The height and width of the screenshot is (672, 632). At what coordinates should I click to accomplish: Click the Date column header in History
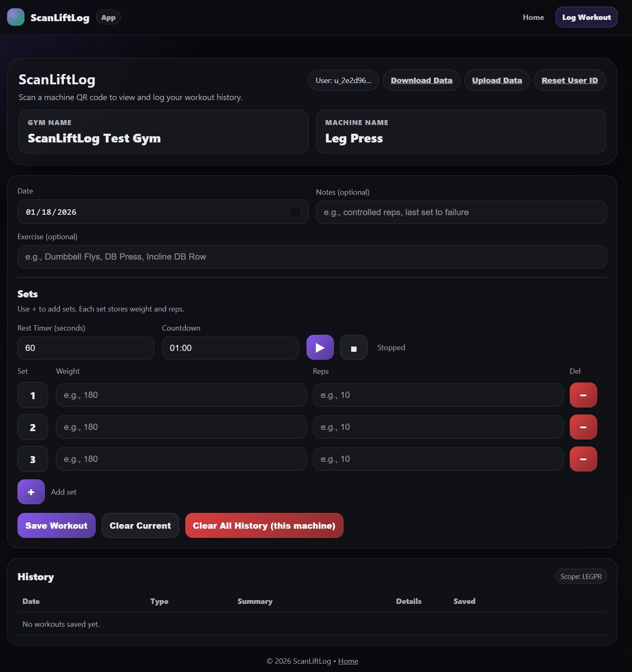[31, 601]
